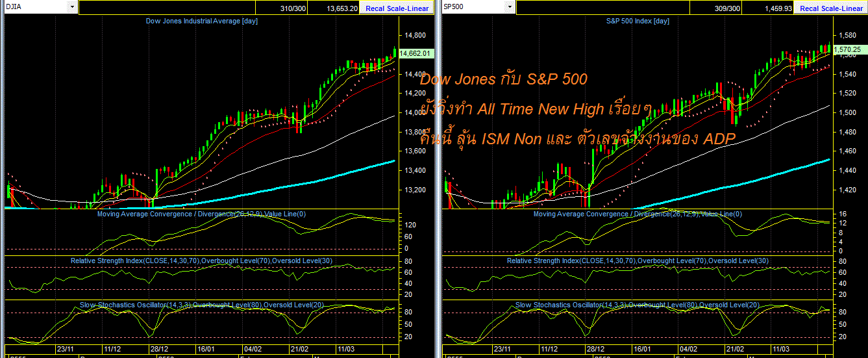Click Recal Scale-Linear on the DJIA chart
868x358 pixels.
[397, 8]
